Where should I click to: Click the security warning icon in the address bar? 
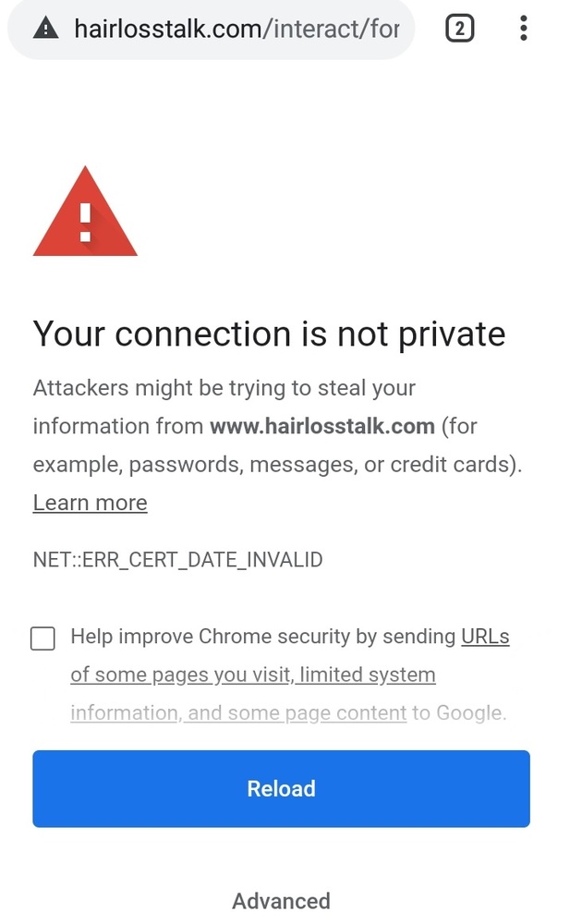pos(44,29)
